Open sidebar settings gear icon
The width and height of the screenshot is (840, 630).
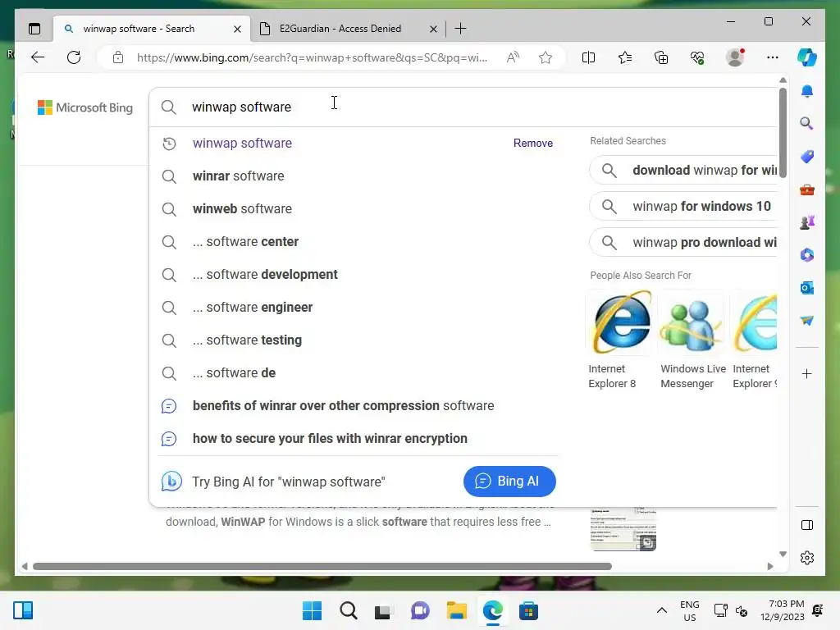[x=807, y=558]
